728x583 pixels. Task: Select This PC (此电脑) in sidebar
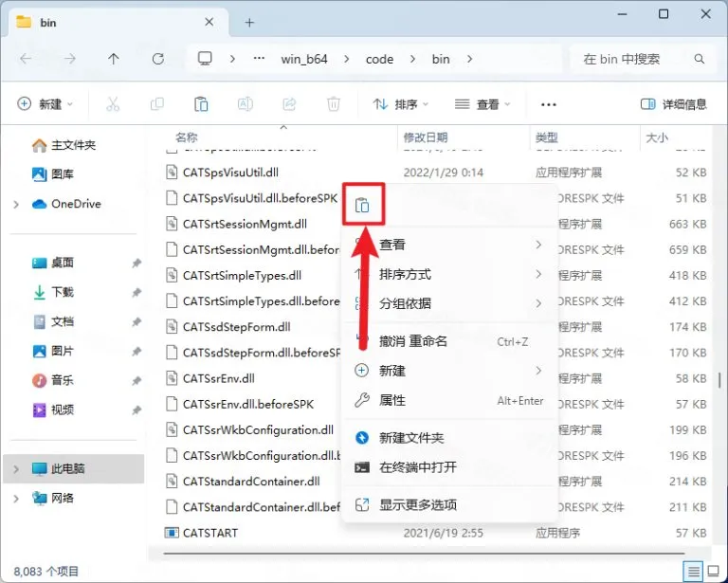(73, 468)
